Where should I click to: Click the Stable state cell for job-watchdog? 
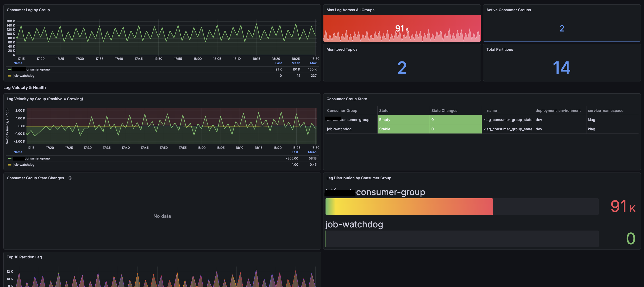pos(403,129)
